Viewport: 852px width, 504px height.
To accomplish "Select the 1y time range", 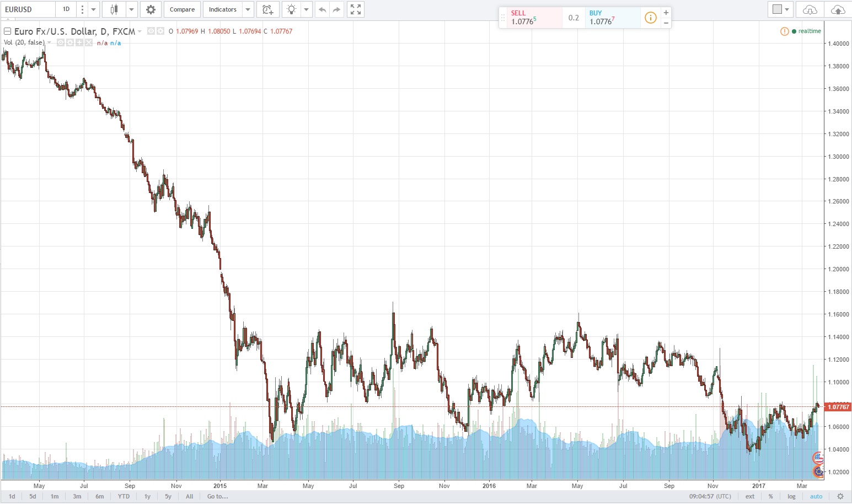I will [147, 496].
